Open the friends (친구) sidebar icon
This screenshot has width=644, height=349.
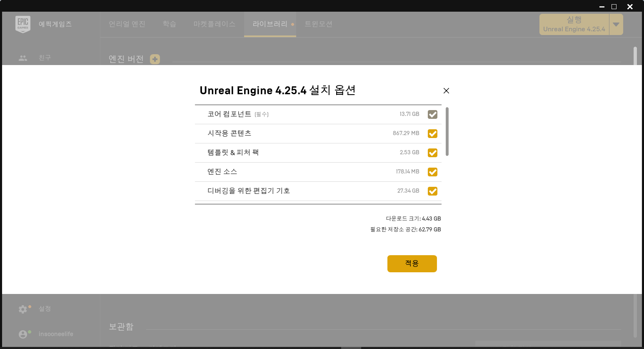[x=23, y=58]
